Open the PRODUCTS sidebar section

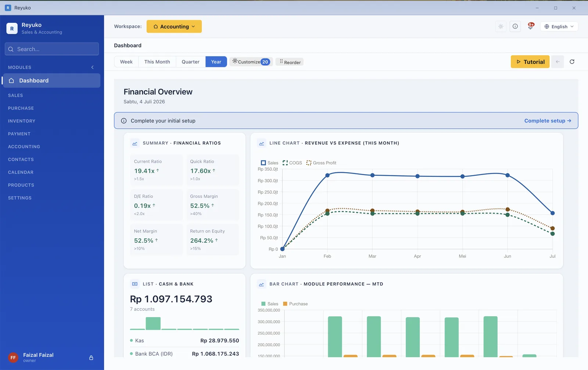pos(21,185)
